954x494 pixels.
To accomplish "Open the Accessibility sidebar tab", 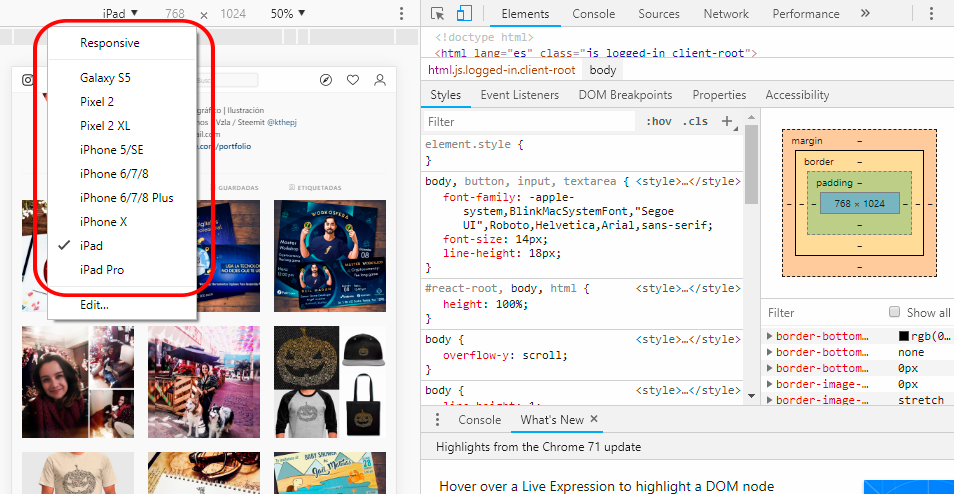I will (797, 95).
